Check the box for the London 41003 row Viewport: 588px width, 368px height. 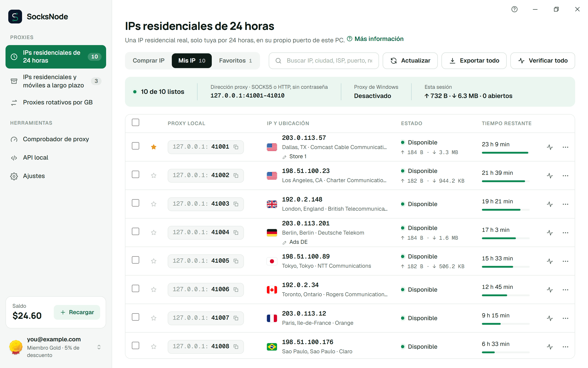tap(135, 203)
